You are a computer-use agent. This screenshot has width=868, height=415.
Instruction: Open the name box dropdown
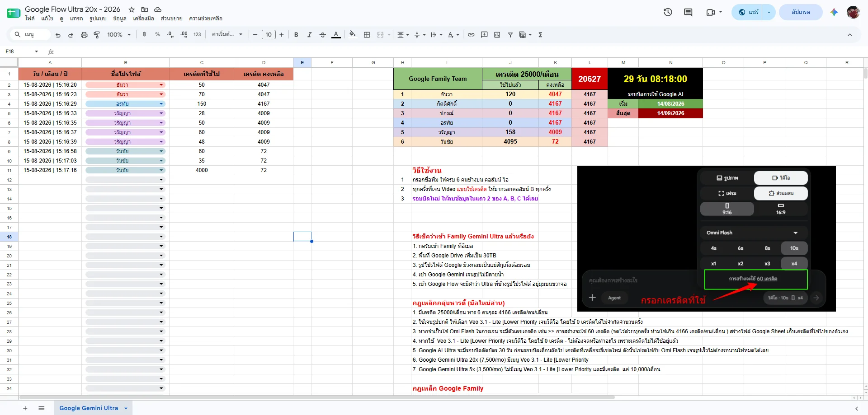click(x=37, y=51)
